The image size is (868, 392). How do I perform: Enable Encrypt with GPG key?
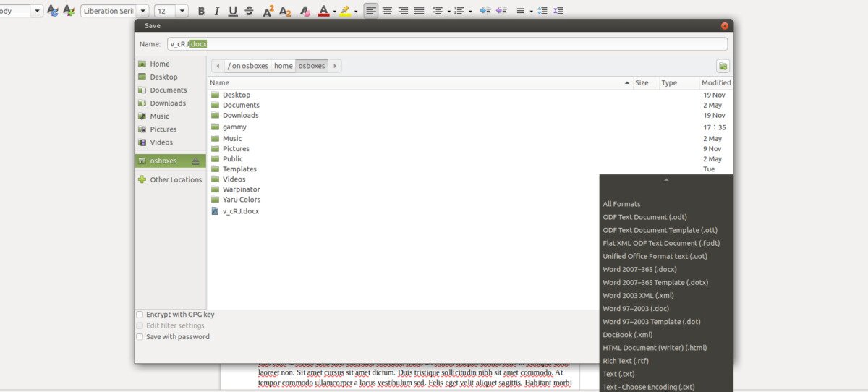coord(140,315)
